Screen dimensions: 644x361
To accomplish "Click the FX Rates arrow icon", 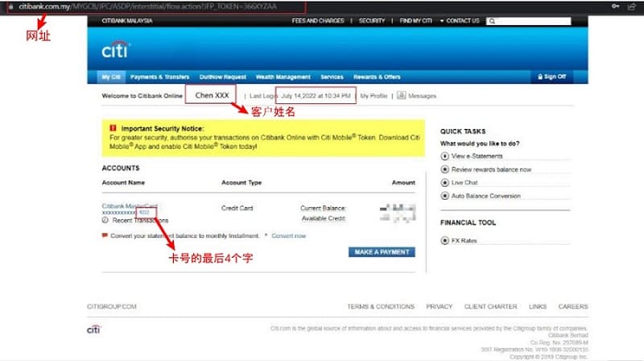I will tap(444, 240).
